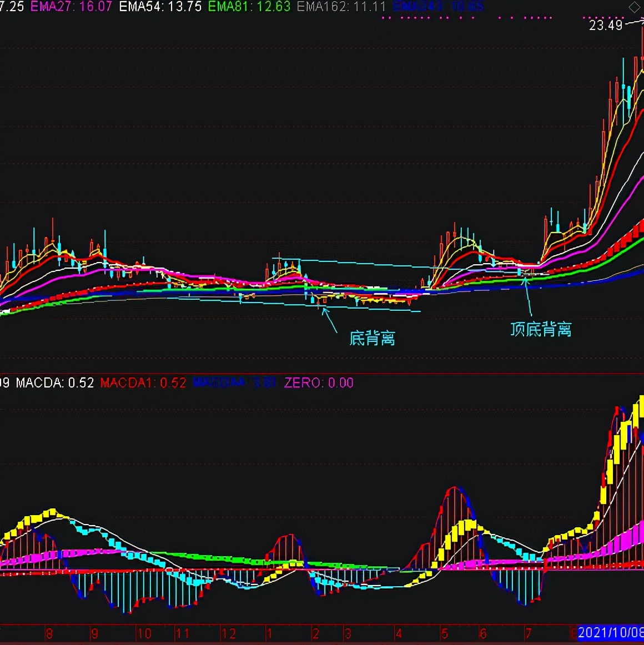Select the EMA54 indicator label

160,7
